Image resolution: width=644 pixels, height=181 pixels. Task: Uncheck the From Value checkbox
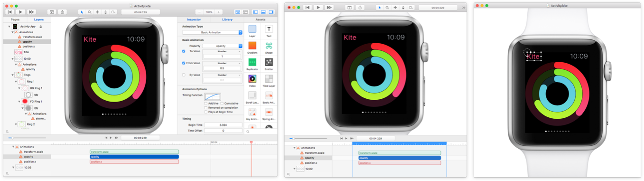(184, 63)
